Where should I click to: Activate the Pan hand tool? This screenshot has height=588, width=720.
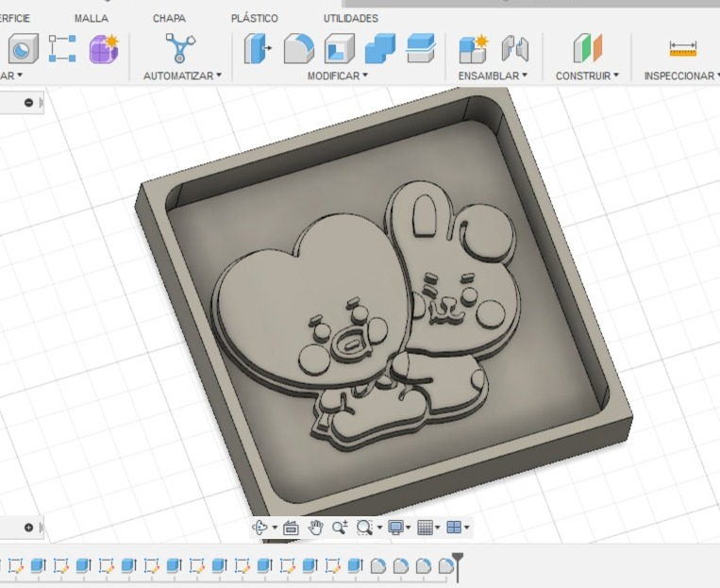(x=315, y=528)
